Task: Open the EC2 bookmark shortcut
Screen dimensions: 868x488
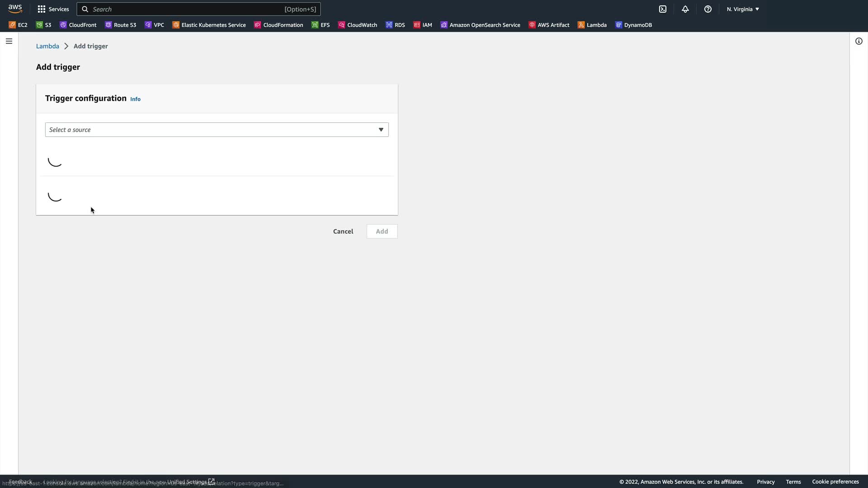Action: point(18,25)
